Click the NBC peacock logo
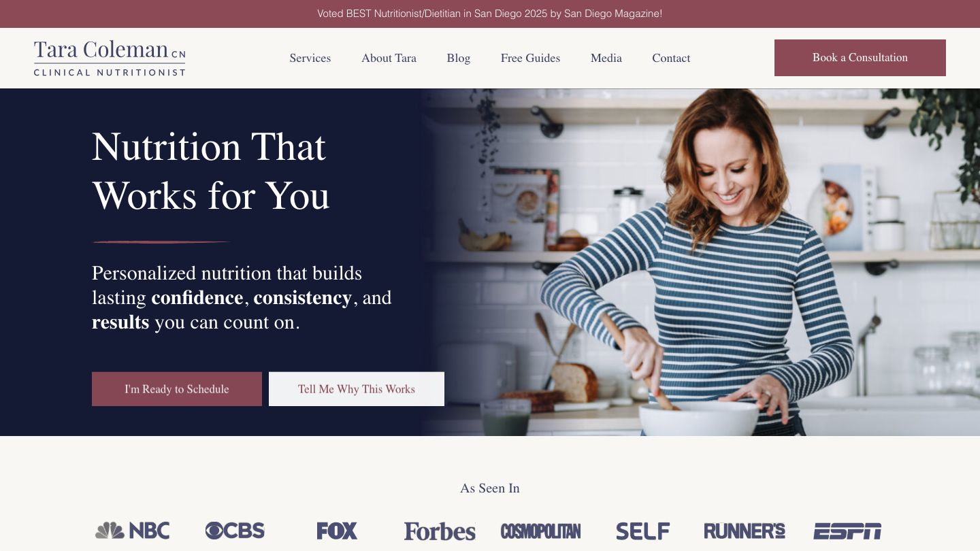Viewport: 980px width, 551px height. [133, 531]
